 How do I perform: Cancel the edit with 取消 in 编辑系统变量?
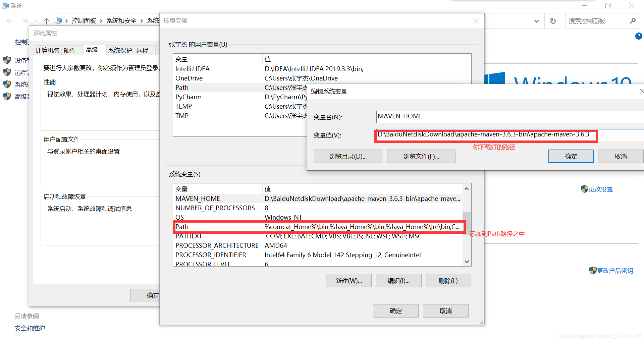pyautogui.click(x=621, y=157)
